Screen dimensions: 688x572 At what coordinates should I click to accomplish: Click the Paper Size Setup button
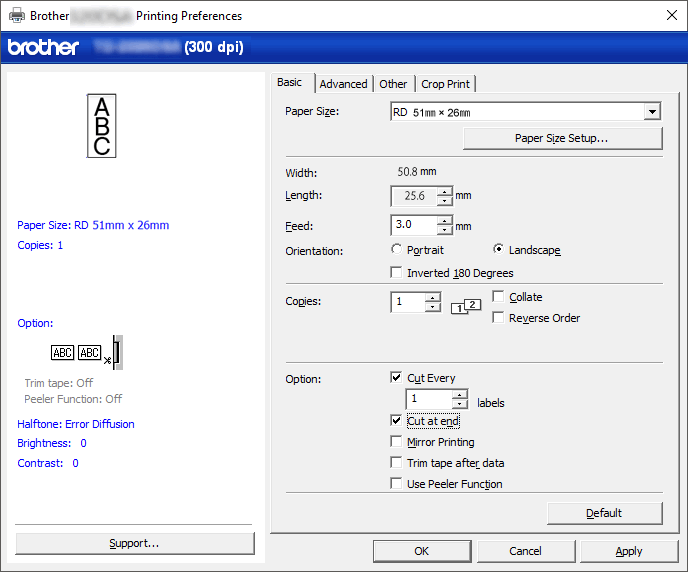click(561, 138)
